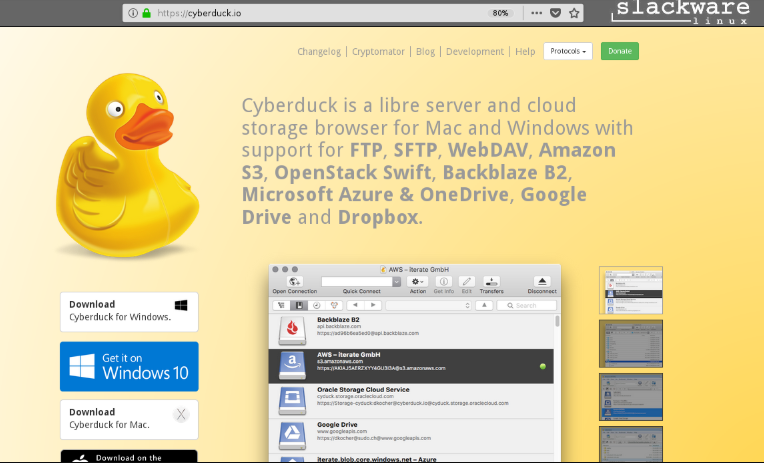This screenshot has height=463, width=764.
Task: Open the Help link
Action: (525, 51)
